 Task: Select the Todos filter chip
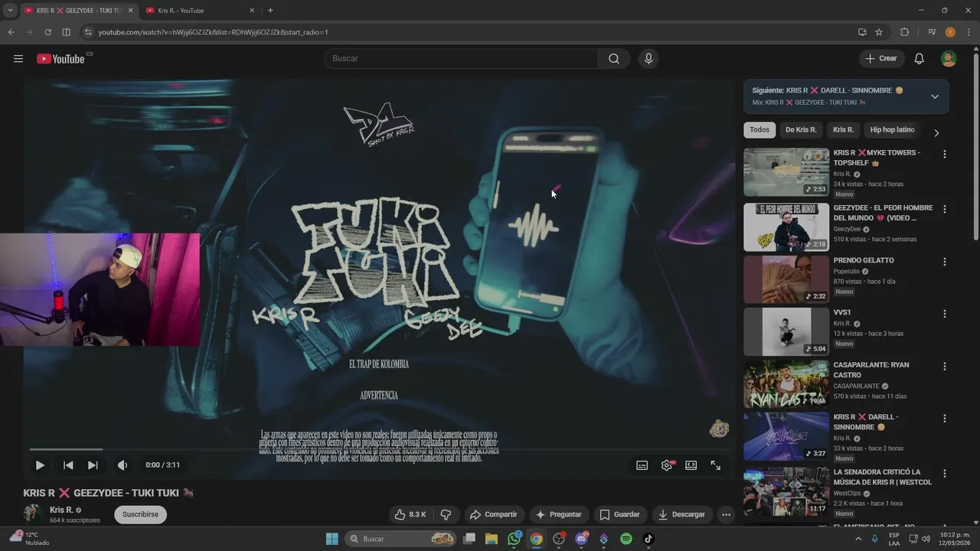(759, 130)
